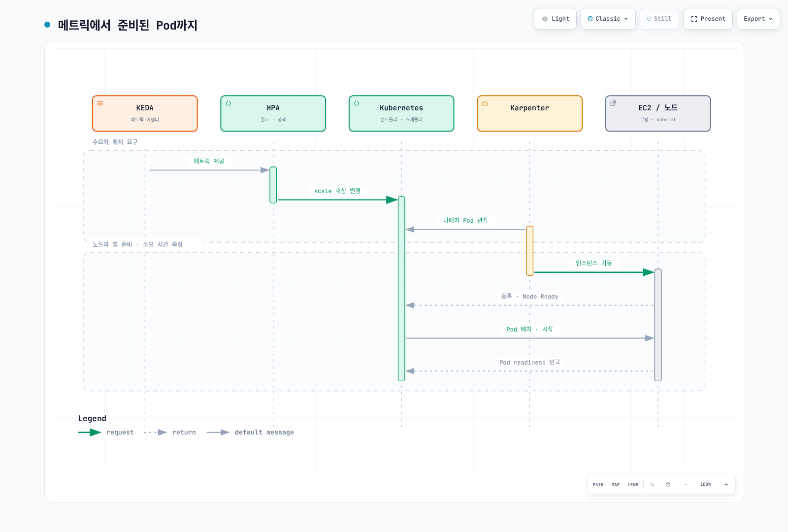This screenshot has height=532, width=788.
Task: Open the help question-mark icon
Action: [x=668, y=485]
